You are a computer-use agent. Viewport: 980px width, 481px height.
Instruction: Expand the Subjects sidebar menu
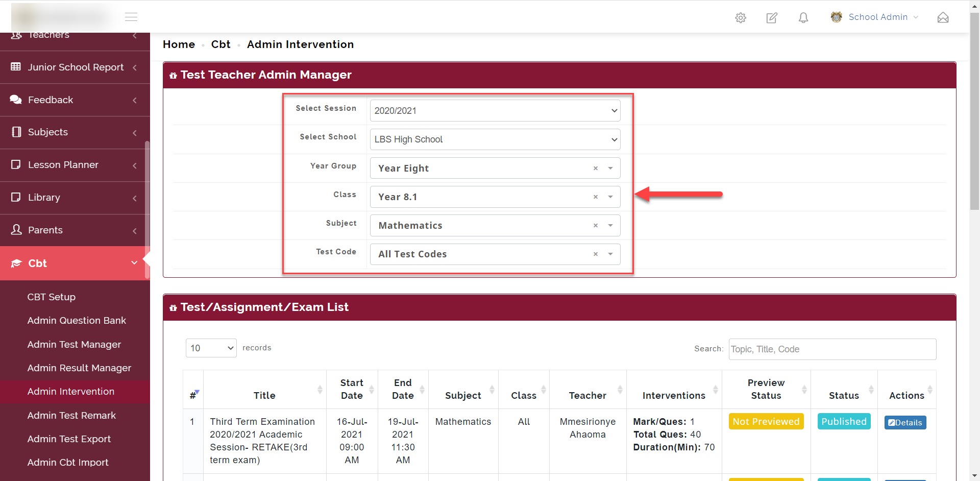click(135, 133)
